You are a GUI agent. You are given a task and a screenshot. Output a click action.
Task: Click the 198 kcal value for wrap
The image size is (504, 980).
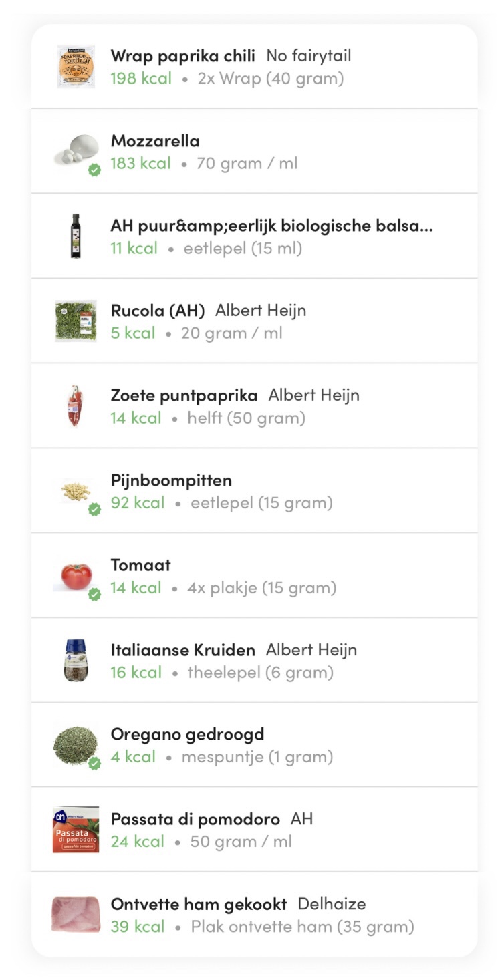(x=141, y=79)
